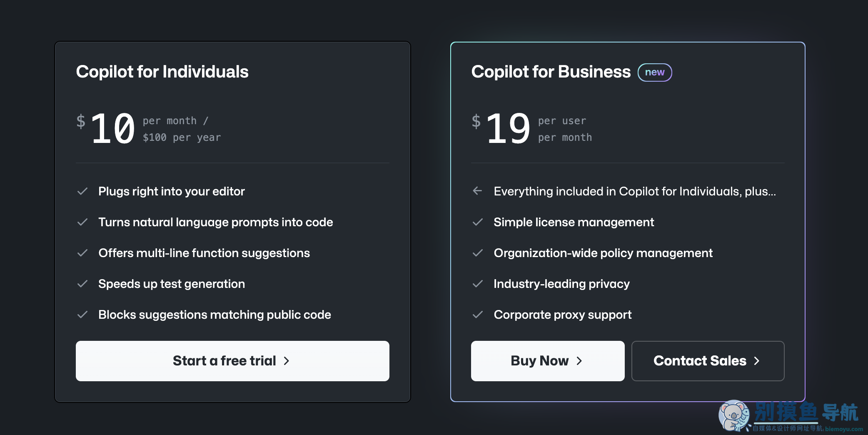The height and width of the screenshot is (435, 868).
Task: Select the Copilot for Business heading
Action: pos(551,72)
